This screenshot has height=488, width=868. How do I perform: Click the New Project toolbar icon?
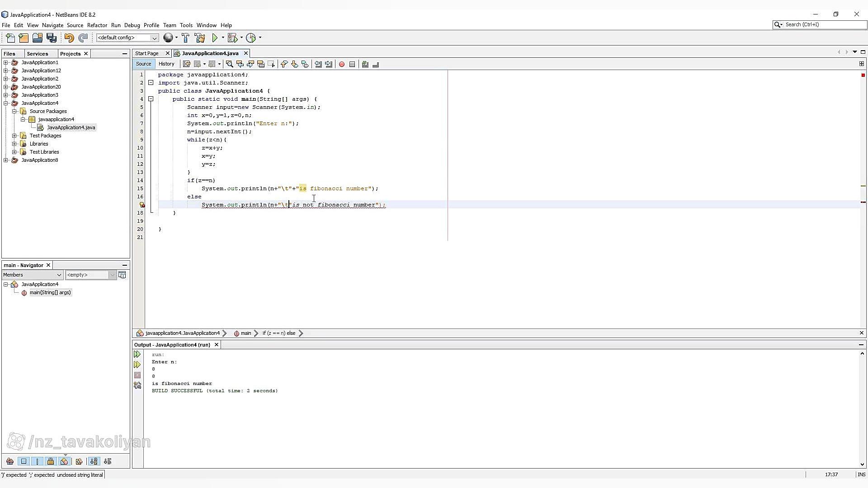24,38
